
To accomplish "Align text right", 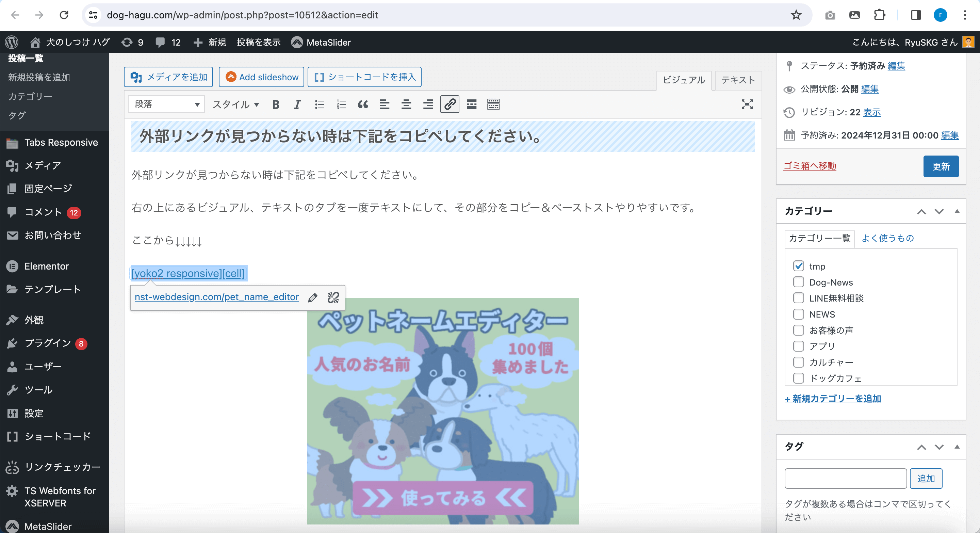I will [x=428, y=104].
